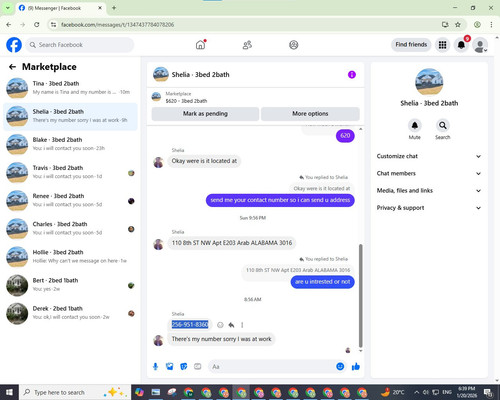Click purple conversation information icon

point(352,75)
